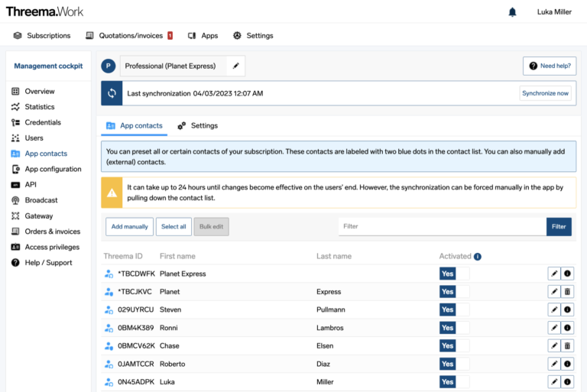Click the Synchronize now button
The width and height of the screenshot is (587, 392).
click(x=545, y=93)
